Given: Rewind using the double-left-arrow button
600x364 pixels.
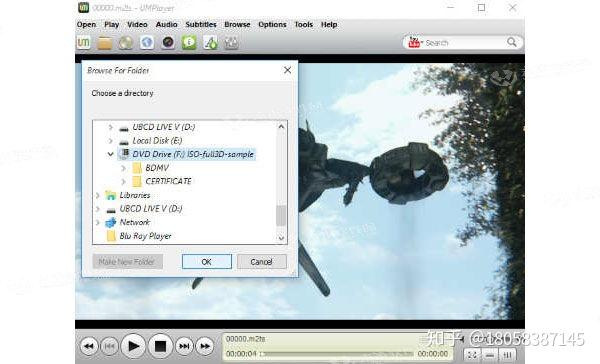Looking at the screenshot, I should coord(89,346).
